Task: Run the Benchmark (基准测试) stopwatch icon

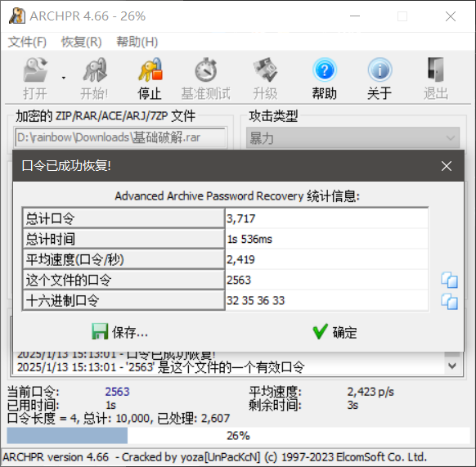Action: pos(205,70)
